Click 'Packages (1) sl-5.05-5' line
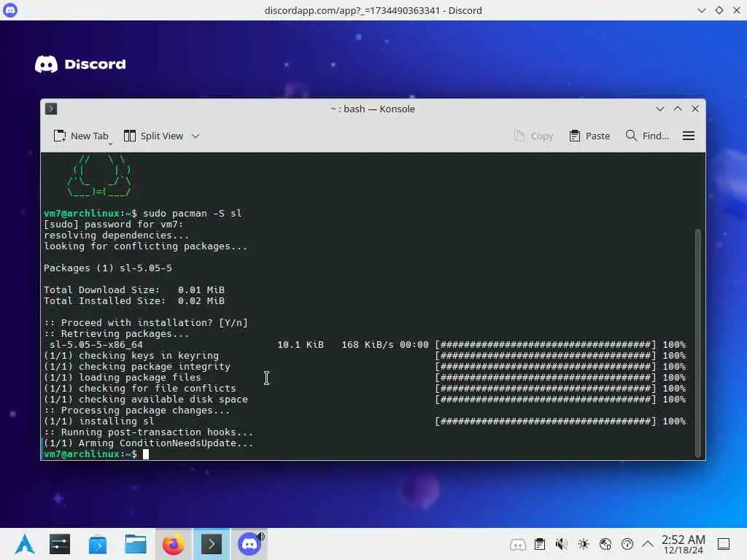 [x=108, y=268]
